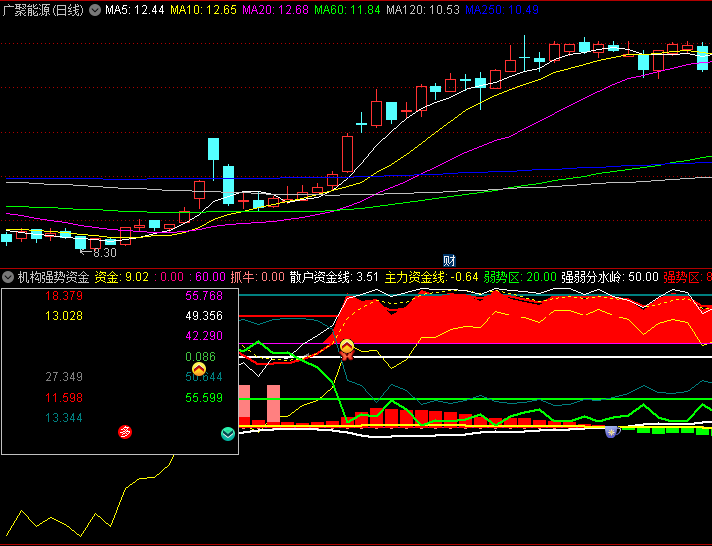Select the 机构强势资金 indicator name
The image size is (712, 546).
53,277
